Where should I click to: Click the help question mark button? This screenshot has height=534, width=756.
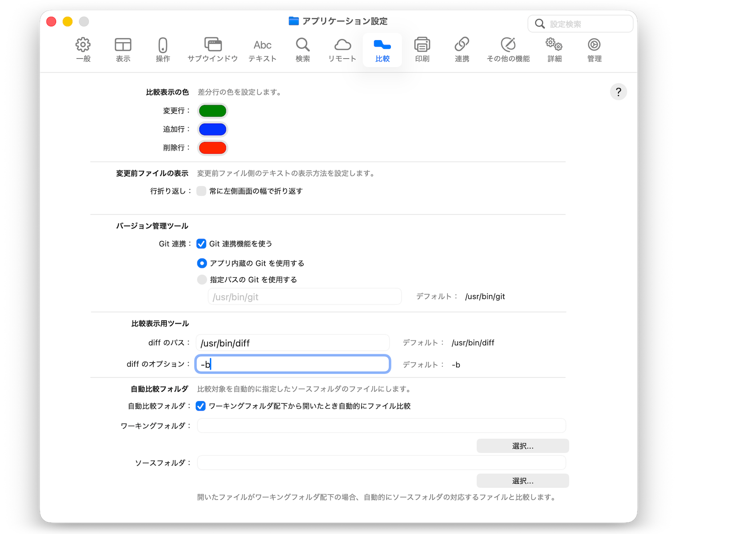pos(618,92)
